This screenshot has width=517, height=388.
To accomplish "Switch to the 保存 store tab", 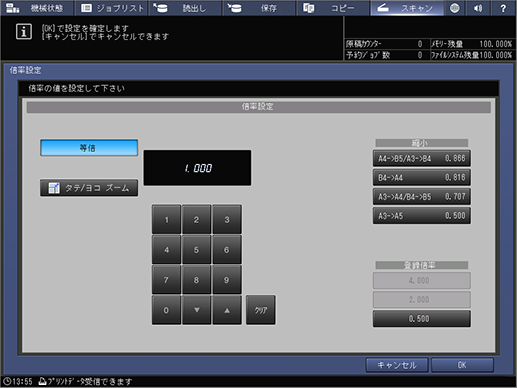I will pos(259,8).
